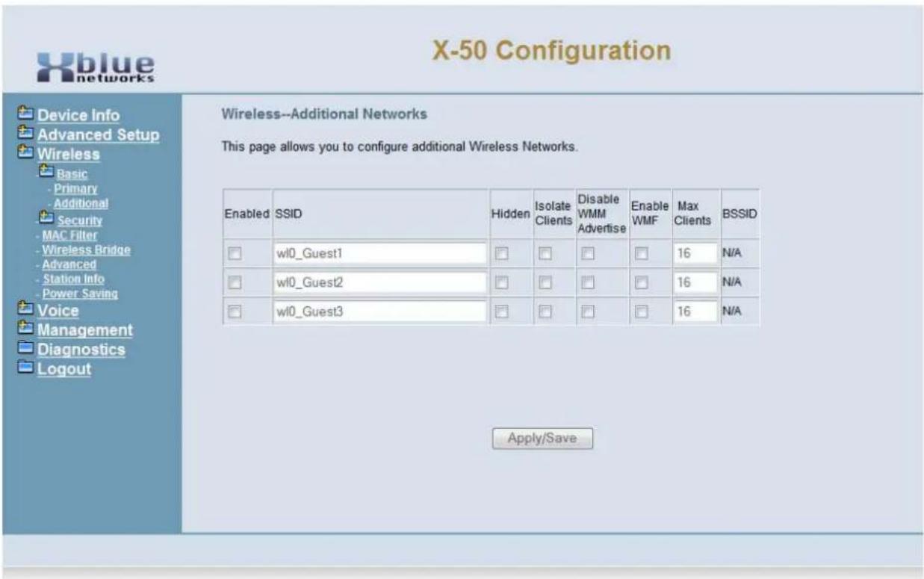Click the BSSID column header
Image resolution: width=924 pixels, height=579 pixels.
tap(739, 214)
